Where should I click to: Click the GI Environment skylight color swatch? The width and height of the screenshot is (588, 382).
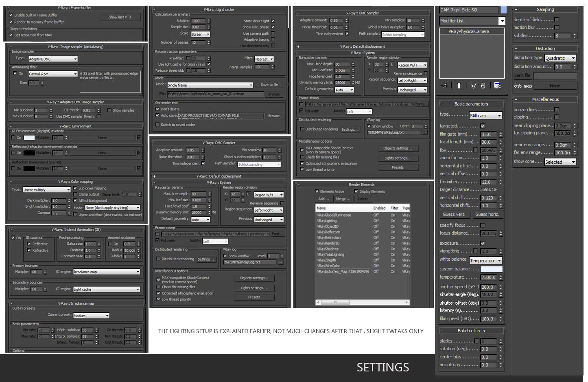pos(29,138)
